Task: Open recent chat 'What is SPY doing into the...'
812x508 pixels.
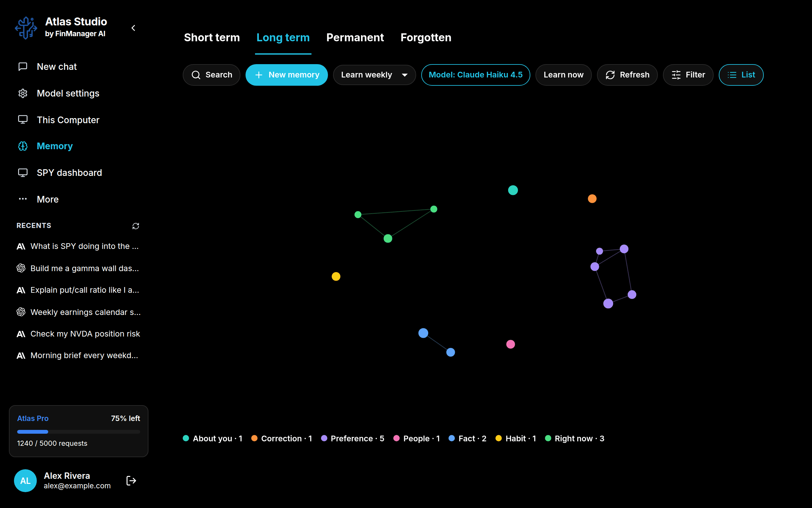Action: tap(79, 246)
